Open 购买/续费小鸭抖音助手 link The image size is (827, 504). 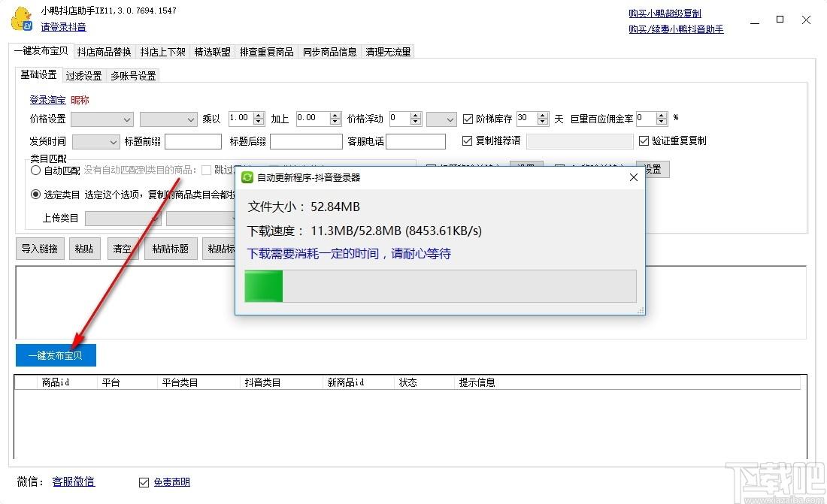point(676,29)
